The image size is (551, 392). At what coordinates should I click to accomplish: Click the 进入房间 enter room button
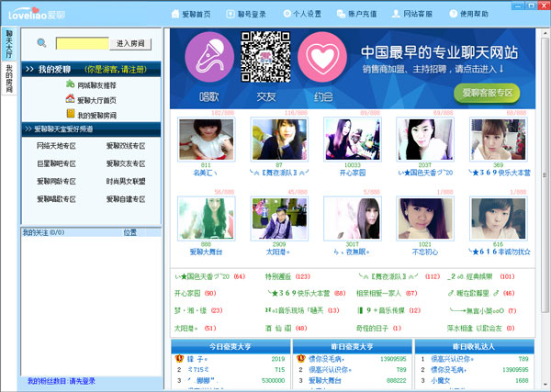130,43
